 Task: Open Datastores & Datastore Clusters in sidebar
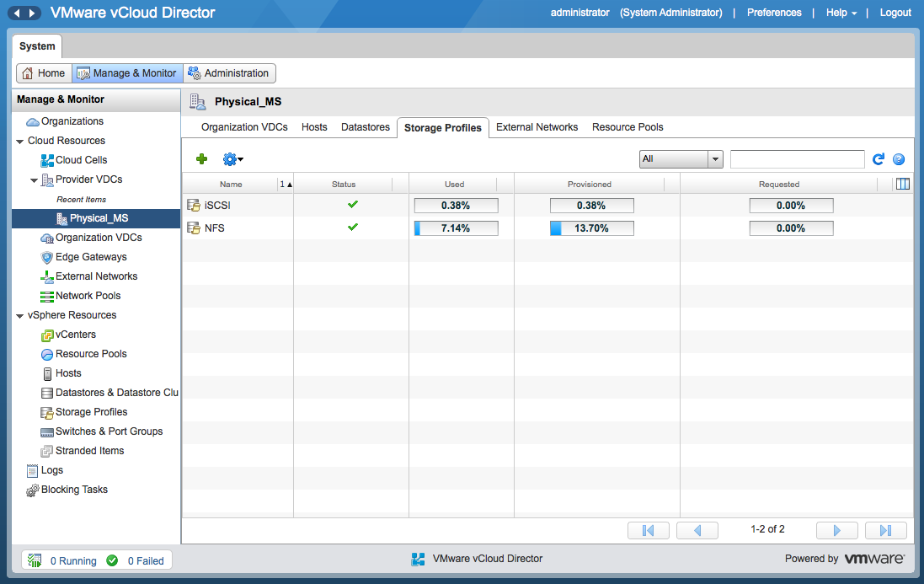tap(117, 393)
